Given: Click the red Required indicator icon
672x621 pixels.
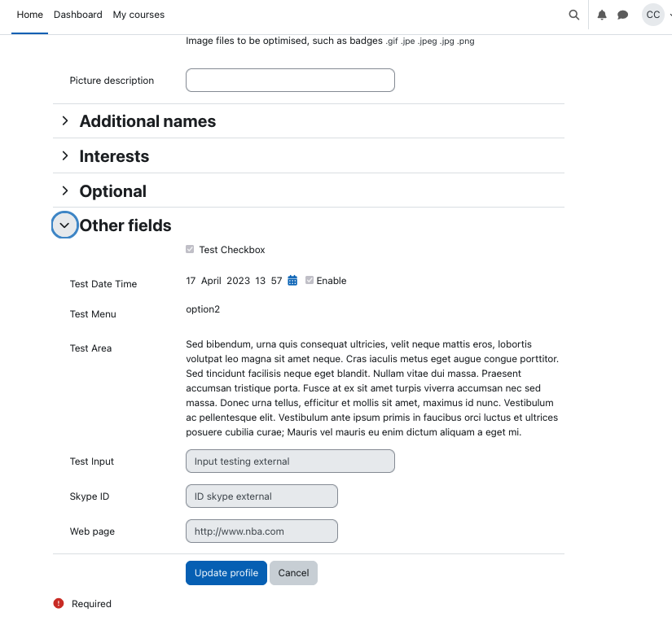Looking at the screenshot, I should pos(59,603).
